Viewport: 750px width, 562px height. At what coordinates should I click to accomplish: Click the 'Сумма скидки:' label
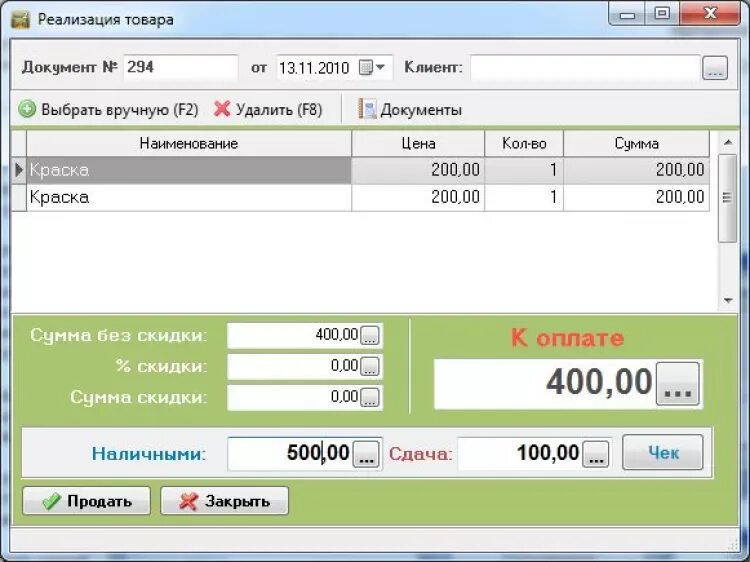click(x=139, y=397)
